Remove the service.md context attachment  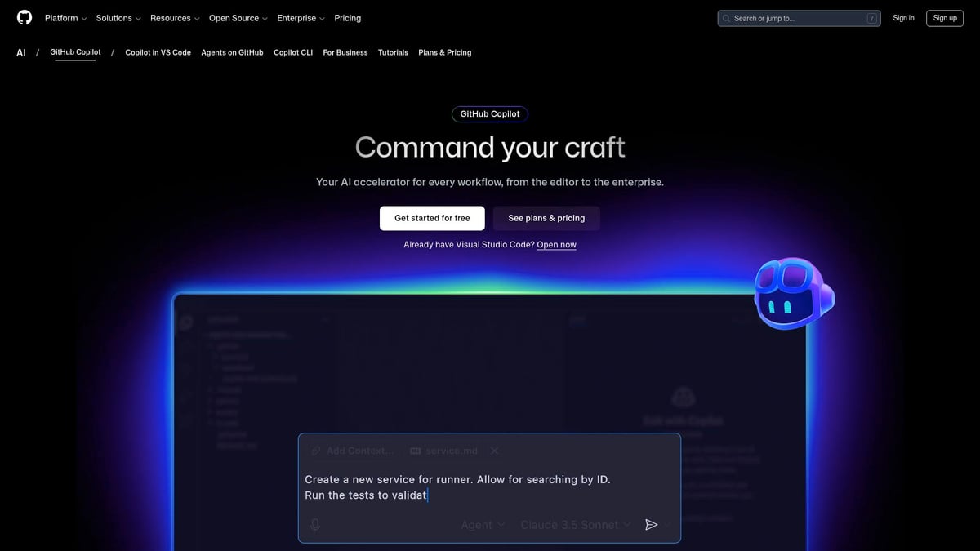tap(494, 450)
